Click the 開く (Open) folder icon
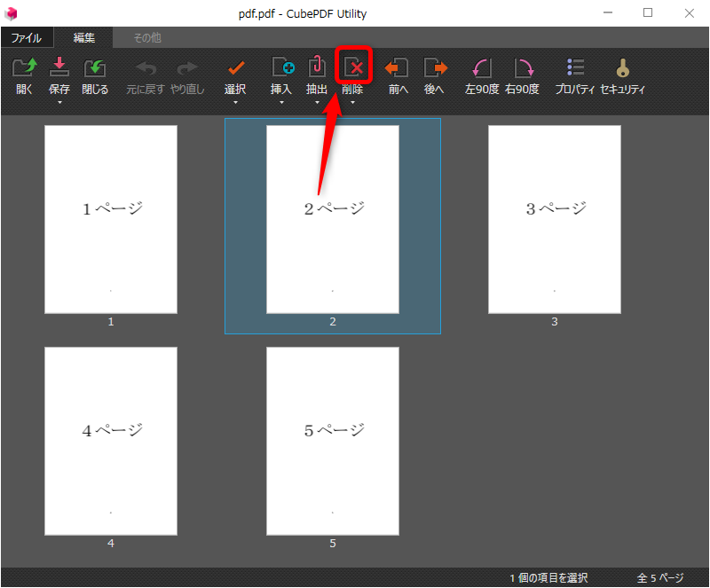This screenshot has height=588, width=710. click(x=25, y=67)
